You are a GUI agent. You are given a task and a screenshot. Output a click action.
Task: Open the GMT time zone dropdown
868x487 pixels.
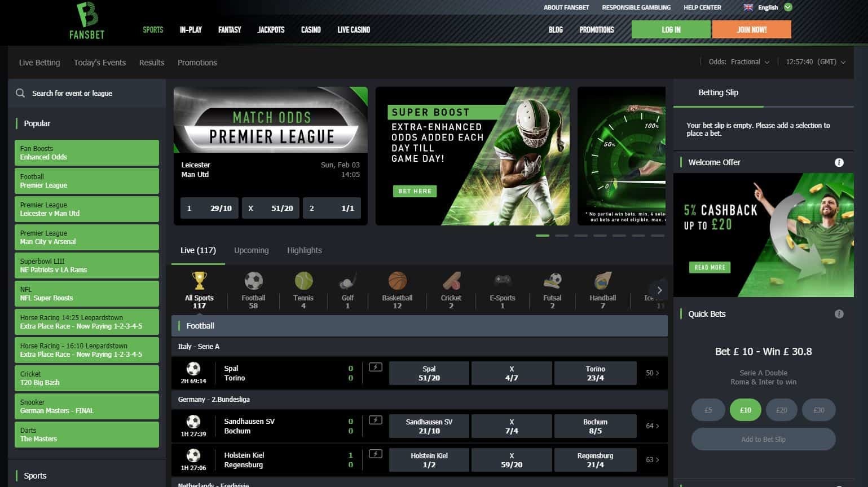(x=816, y=62)
